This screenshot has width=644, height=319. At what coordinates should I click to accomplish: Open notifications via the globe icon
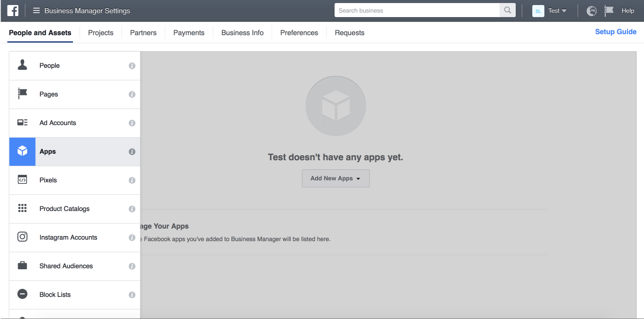(591, 10)
